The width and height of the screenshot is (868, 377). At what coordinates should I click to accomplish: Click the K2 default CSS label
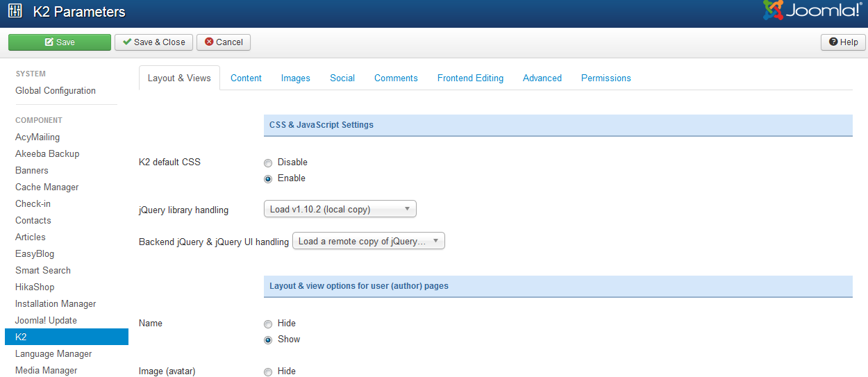[169, 162]
